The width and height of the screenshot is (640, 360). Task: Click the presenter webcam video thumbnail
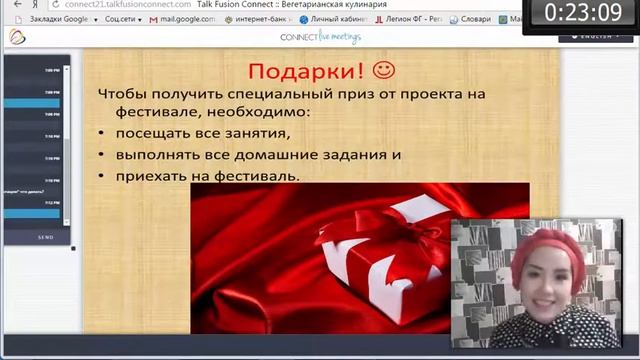(536, 283)
